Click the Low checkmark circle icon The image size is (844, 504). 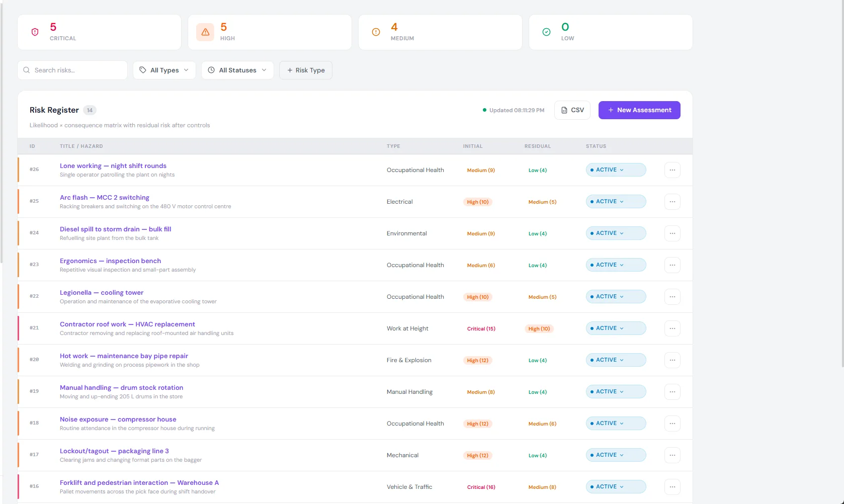546,32
